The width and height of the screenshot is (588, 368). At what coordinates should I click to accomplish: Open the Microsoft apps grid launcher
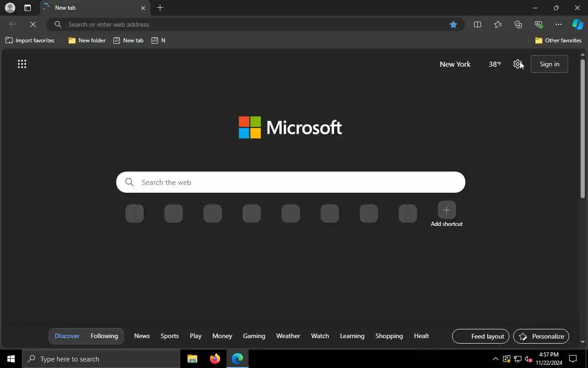[22, 64]
